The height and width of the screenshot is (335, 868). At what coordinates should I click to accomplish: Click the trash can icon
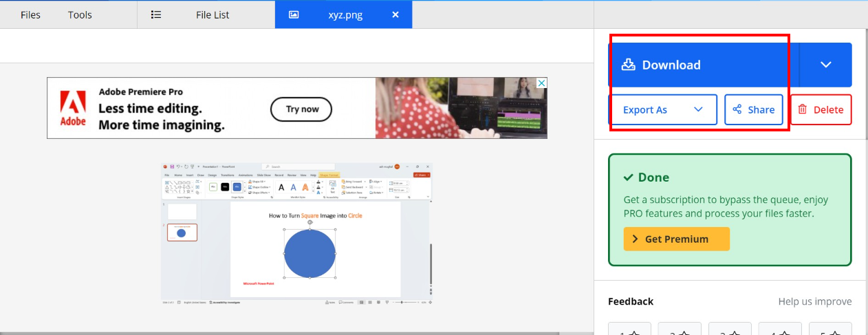[x=802, y=109]
